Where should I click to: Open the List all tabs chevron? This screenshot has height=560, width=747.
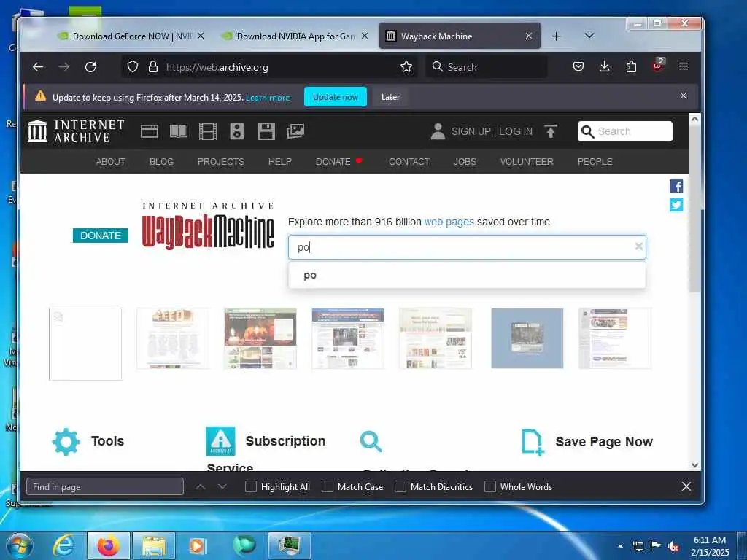pyautogui.click(x=589, y=36)
